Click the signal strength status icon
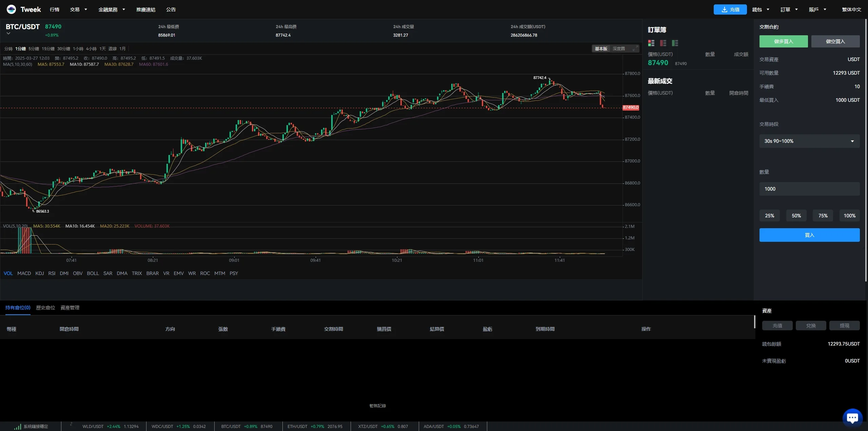This screenshot has height=431, width=868. point(17,427)
